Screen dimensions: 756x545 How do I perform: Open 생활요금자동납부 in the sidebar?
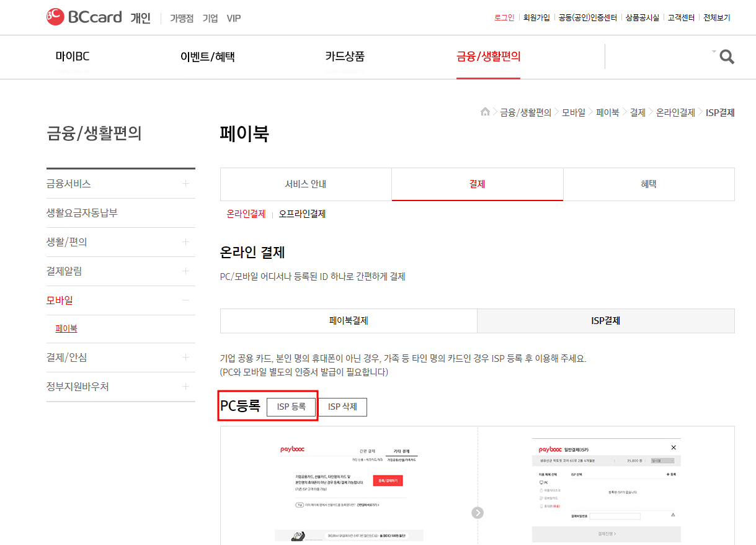click(82, 213)
